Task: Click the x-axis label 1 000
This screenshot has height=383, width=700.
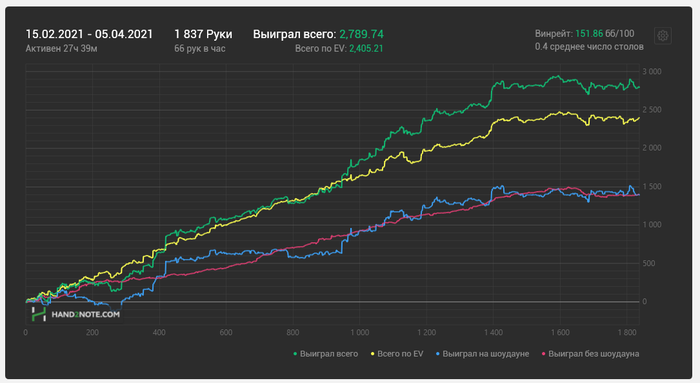Action: pyautogui.click(x=360, y=333)
